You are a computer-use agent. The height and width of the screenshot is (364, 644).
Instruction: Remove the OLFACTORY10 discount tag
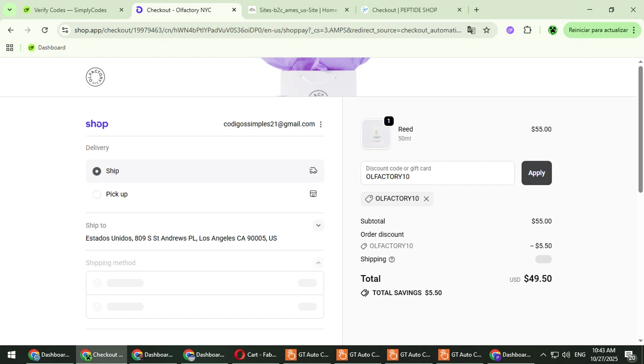[426, 199]
